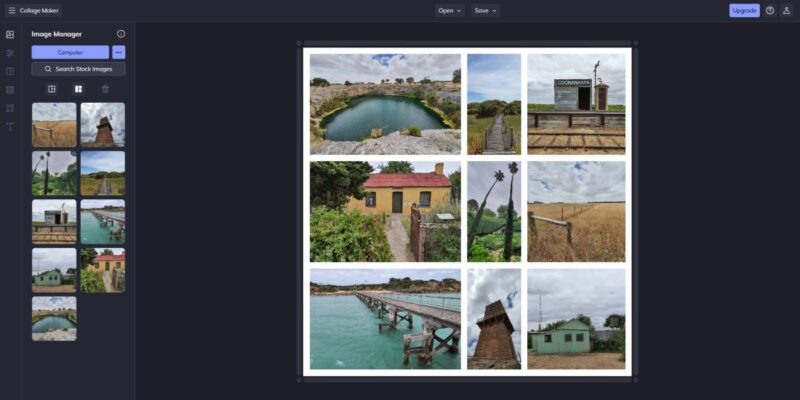Click the blue lake photo in collage
The width and height of the screenshot is (800, 400).
coord(385,104)
